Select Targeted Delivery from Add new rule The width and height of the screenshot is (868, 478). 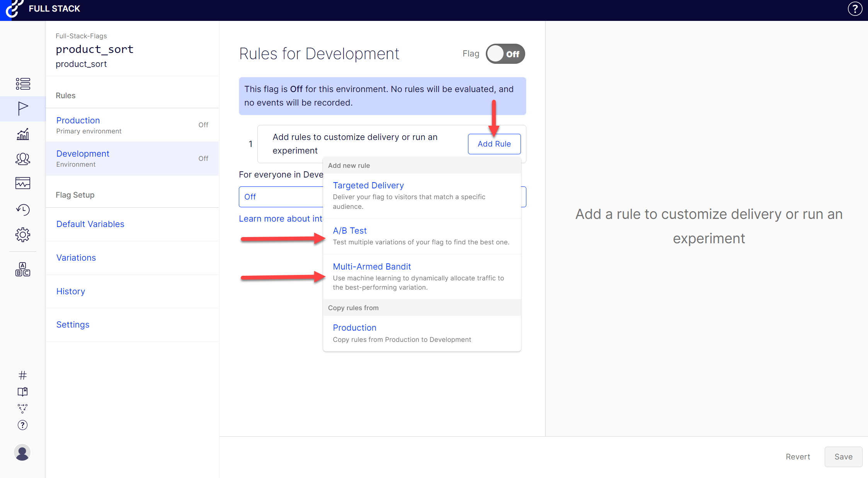point(368,186)
